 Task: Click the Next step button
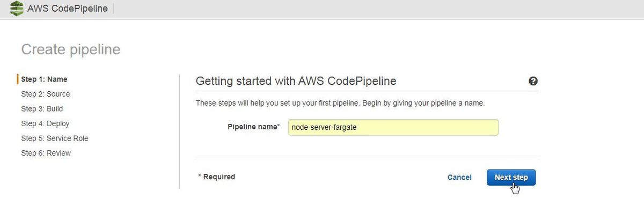point(511,177)
